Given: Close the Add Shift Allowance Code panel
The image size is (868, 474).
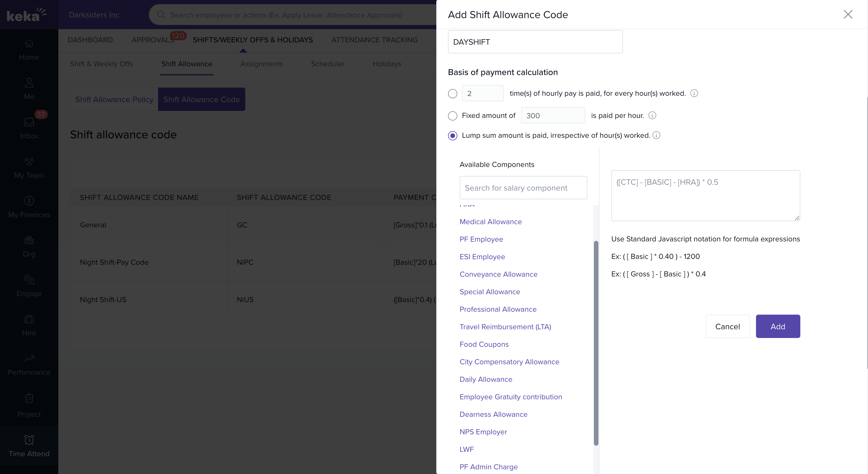Looking at the screenshot, I should [x=848, y=15].
